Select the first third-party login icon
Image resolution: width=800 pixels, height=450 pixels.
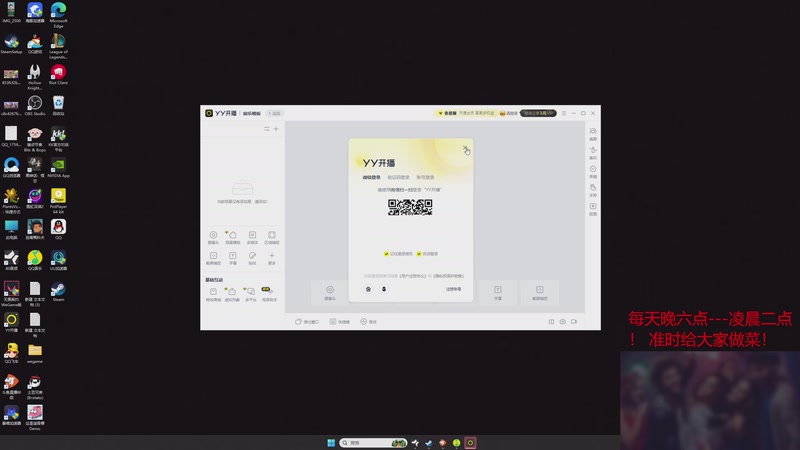368,289
